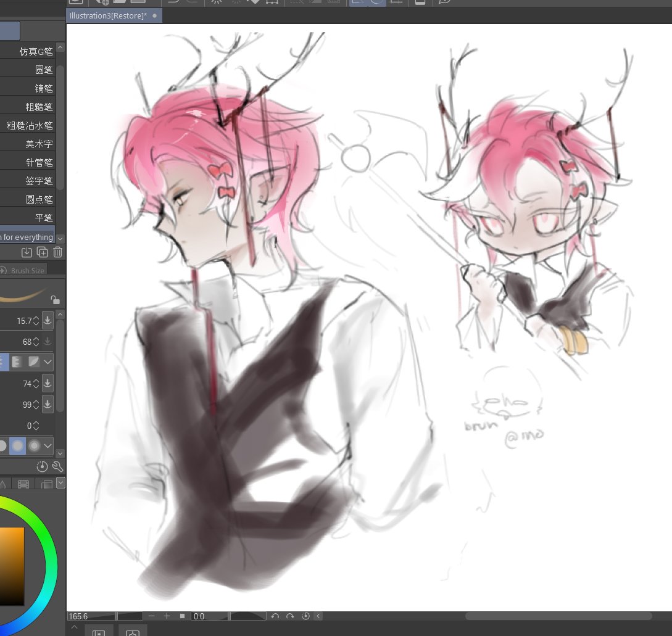Click the stepper arrows beside 15.7
The image size is (672, 636).
[x=36, y=321]
